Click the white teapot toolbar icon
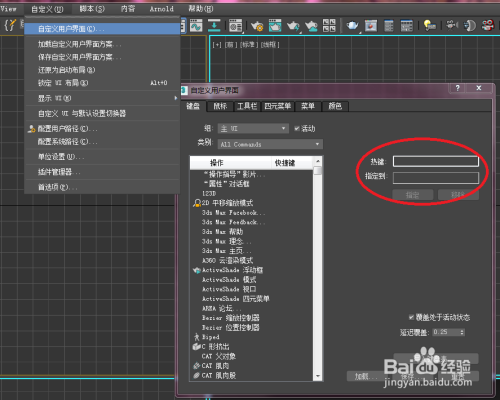Viewport: 500px width, 400px height. coord(353,26)
